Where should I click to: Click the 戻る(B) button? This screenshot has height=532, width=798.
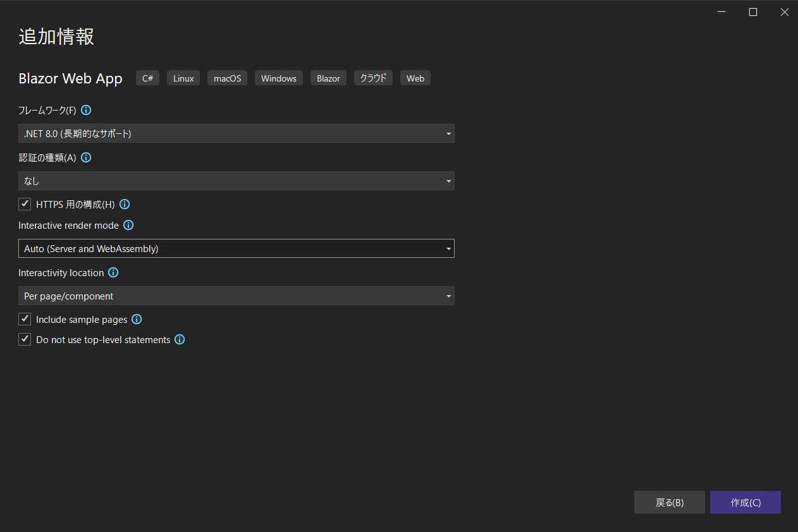[670, 502]
